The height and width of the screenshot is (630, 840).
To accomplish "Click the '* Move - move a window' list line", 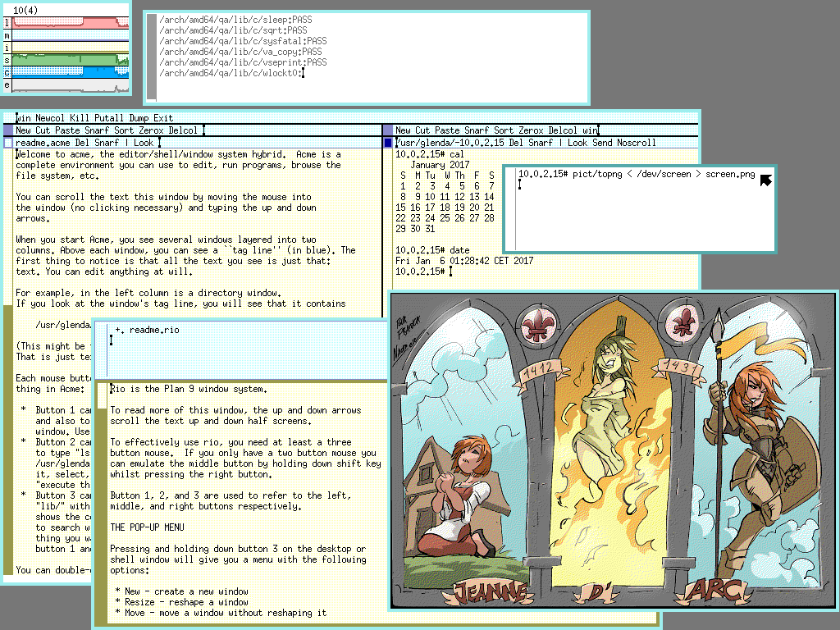I will (221, 613).
